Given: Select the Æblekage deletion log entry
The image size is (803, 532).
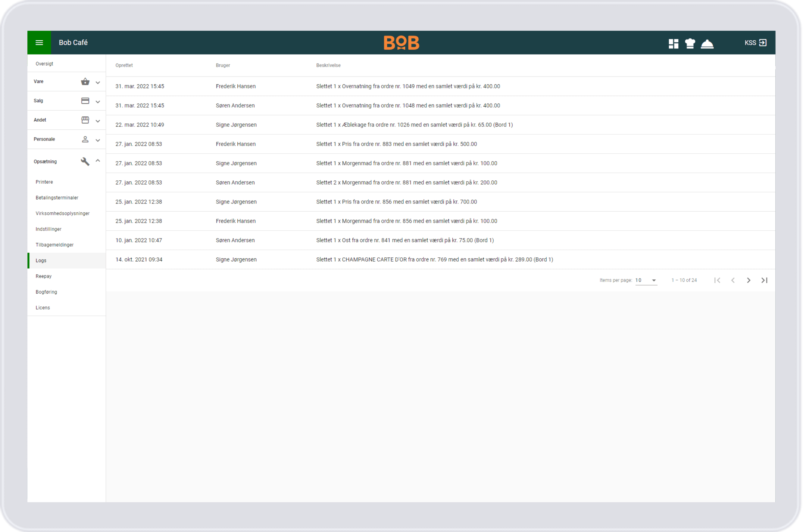Looking at the screenshot, I should tap(441, 125).
